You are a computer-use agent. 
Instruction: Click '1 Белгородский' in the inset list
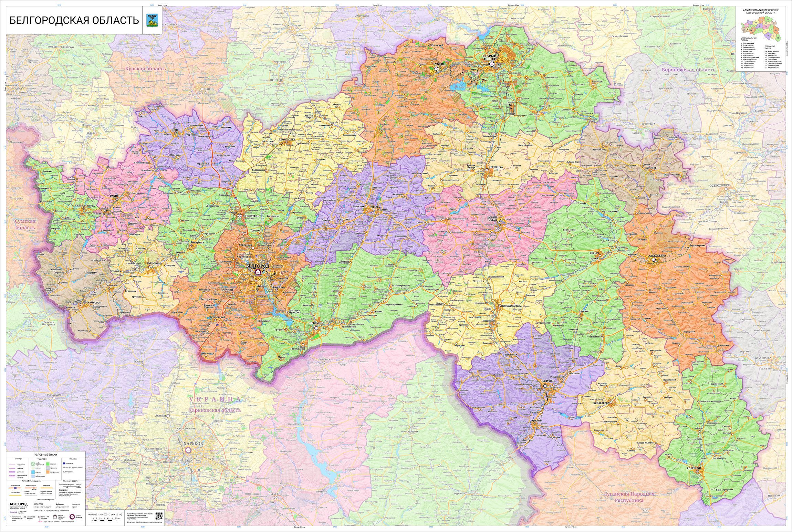748,43
